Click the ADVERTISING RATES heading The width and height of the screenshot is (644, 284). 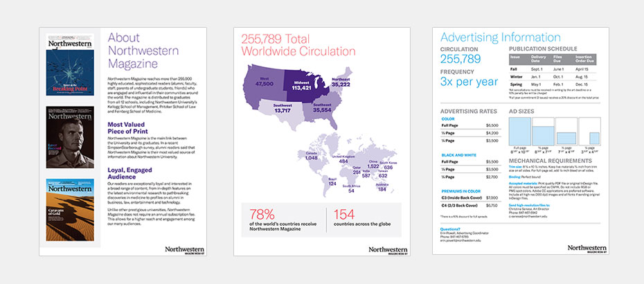(469, 112)
